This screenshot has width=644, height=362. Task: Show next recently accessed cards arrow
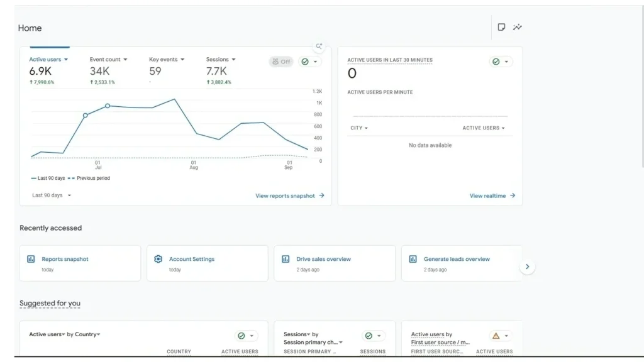528,266
